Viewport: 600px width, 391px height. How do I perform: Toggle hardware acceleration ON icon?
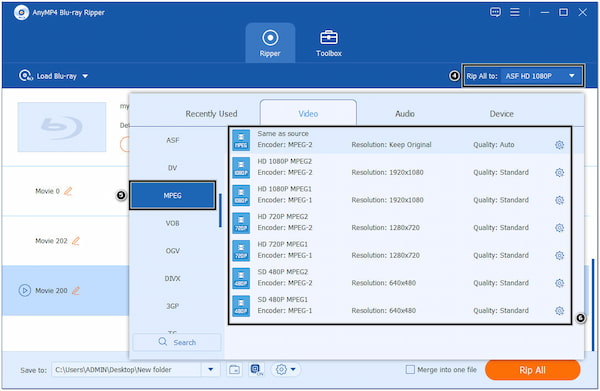point(256,370)
